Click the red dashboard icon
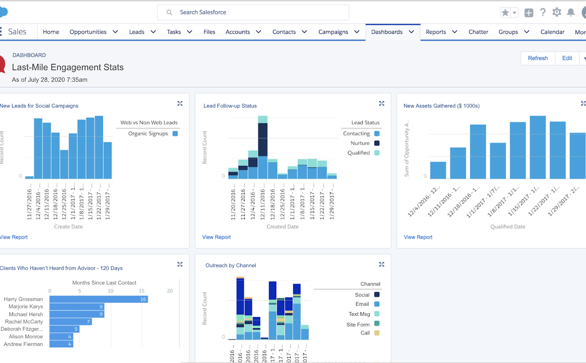Screen dimensions: 586x363 pyautogui.click(x=2, y=64)
